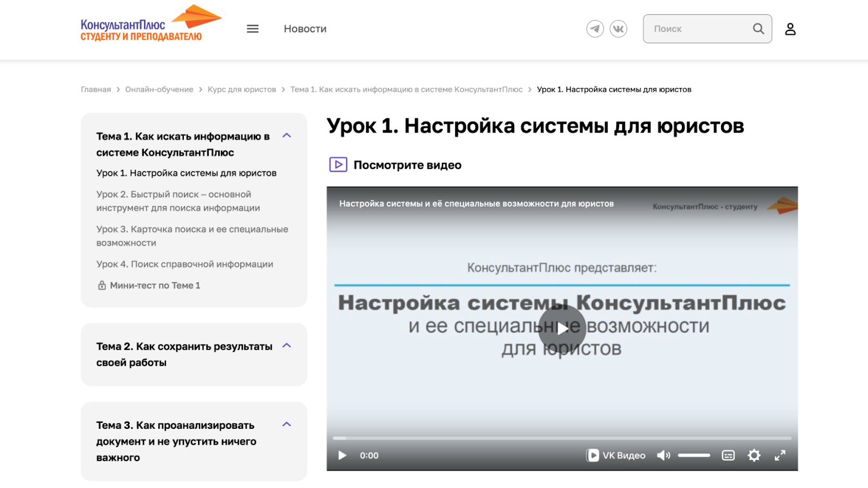Open the Курс для юристов breadcrumb

tap(242, 90)
